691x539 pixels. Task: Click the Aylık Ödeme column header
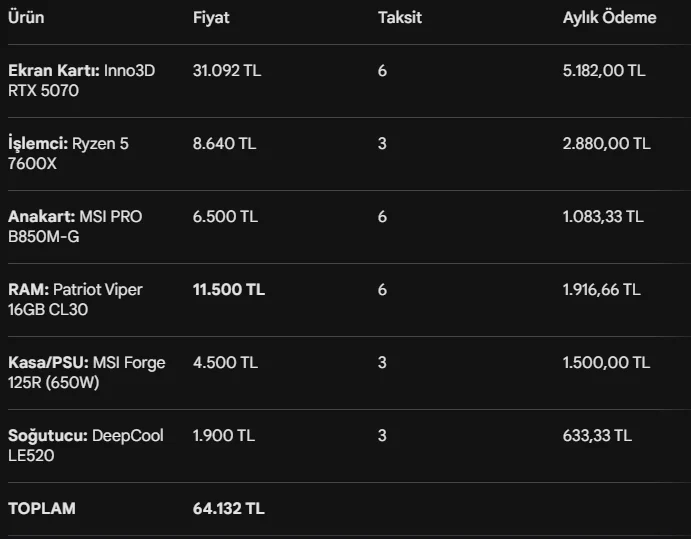609,18
